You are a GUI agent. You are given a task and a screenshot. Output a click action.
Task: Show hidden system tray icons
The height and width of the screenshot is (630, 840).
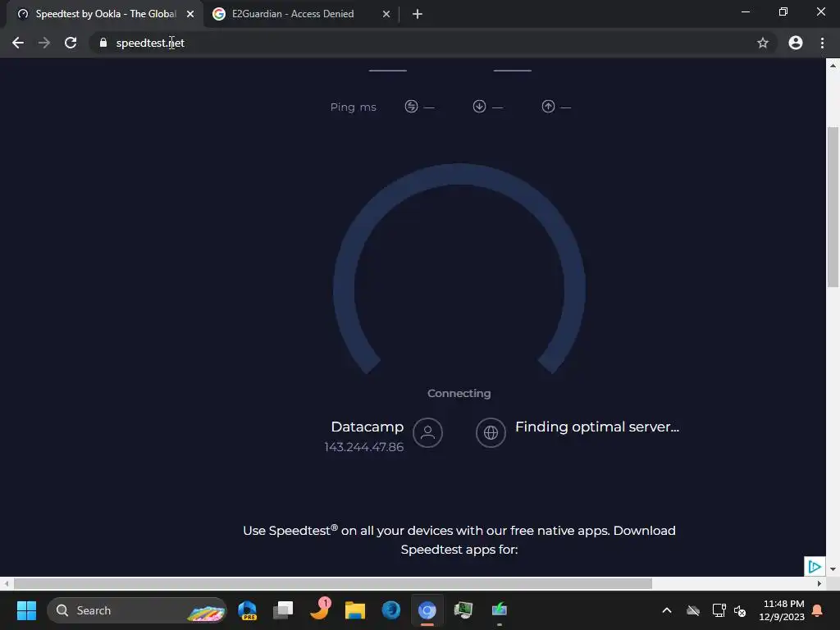pos(667,610)
